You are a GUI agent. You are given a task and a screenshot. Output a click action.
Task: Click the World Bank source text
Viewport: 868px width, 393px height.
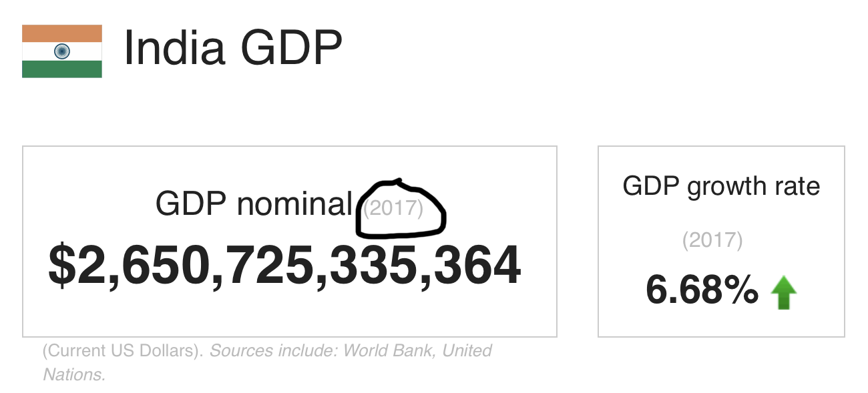389,350
